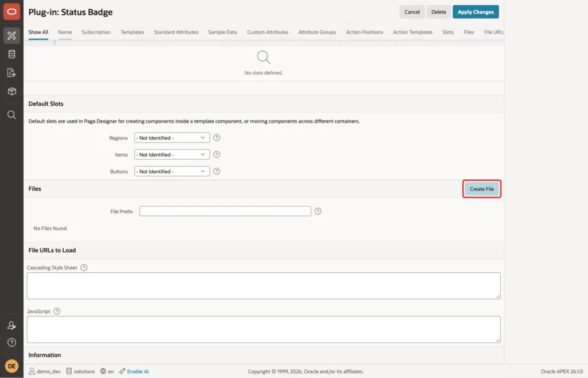Go to the Attribute Groups tab

tap(317, 32)
